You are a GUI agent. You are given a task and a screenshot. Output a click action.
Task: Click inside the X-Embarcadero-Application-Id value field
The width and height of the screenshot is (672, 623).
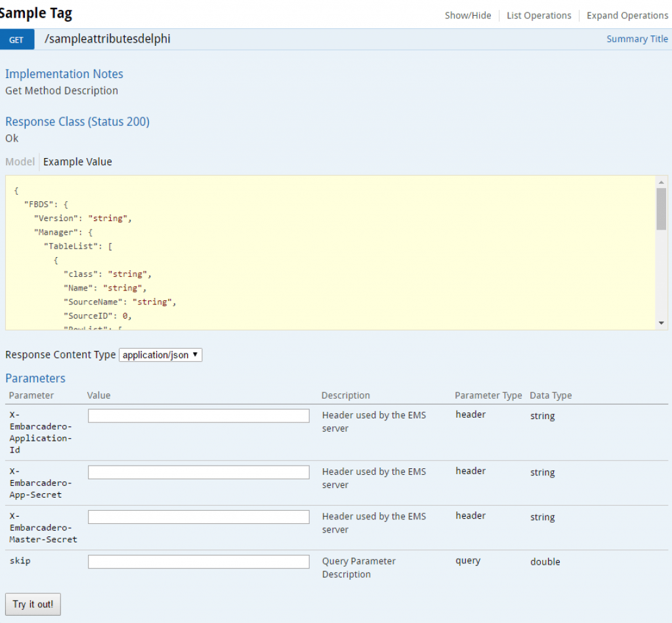click(x=198, y=415)
